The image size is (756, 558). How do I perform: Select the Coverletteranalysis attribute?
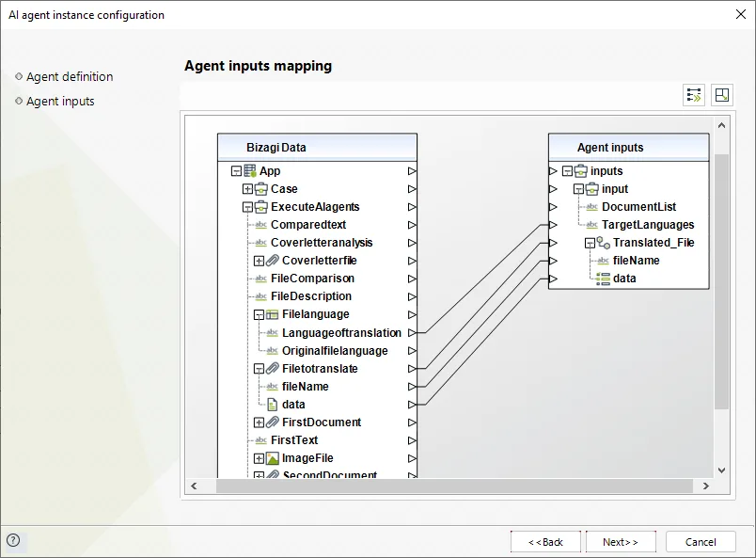(322, 243)
